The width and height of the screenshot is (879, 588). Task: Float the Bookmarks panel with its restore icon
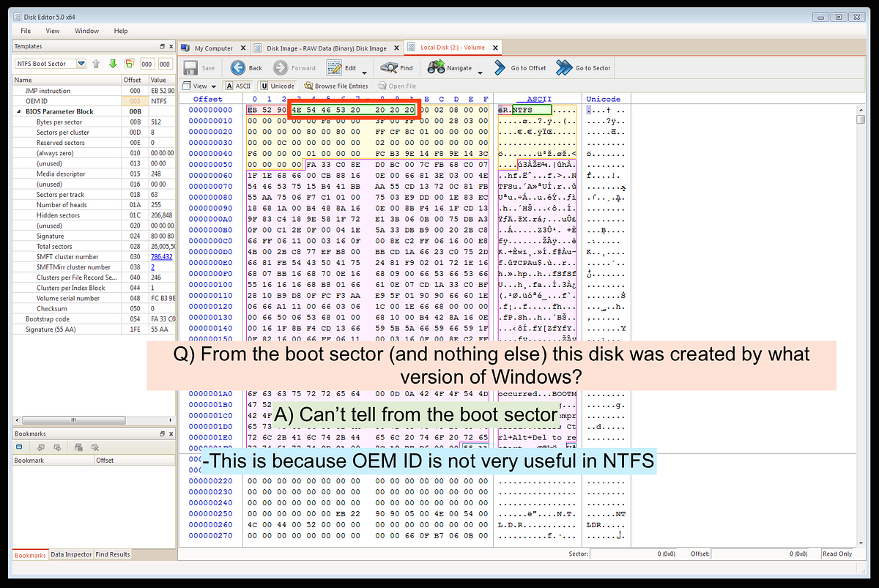[x=163, y=433]
